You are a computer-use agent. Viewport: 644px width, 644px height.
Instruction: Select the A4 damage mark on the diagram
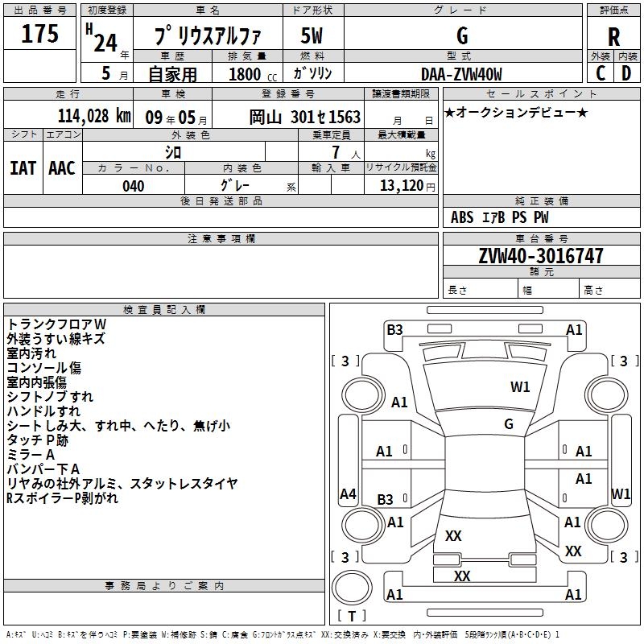tap(348, 494)
